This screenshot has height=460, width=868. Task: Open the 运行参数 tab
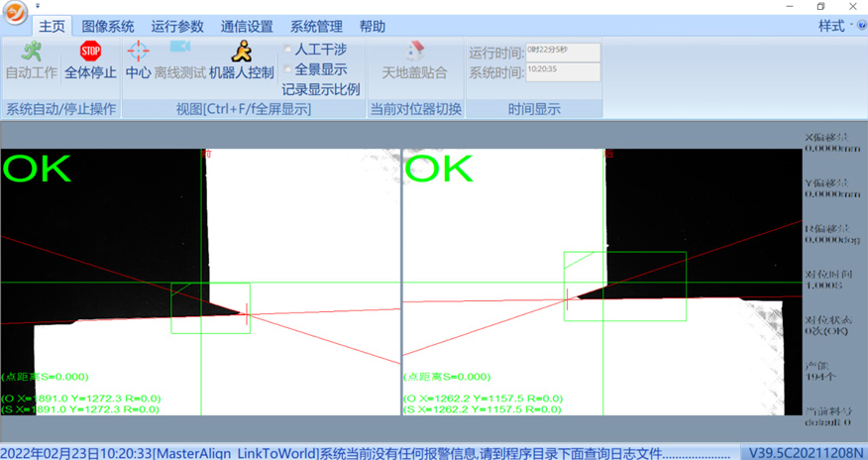[x=177, y=27]
